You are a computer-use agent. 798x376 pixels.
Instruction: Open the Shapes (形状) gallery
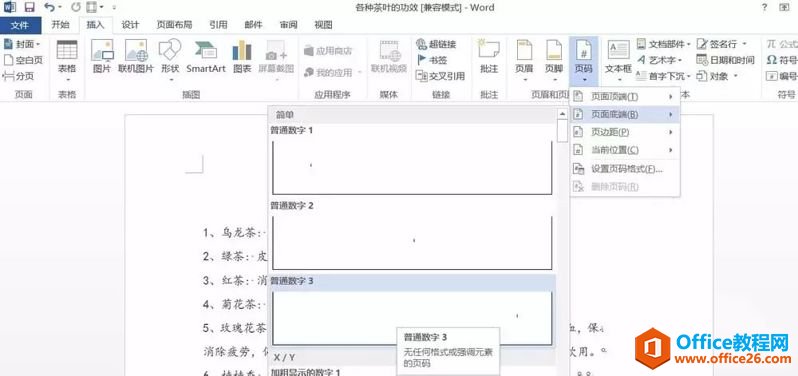(x=170, y=61)
